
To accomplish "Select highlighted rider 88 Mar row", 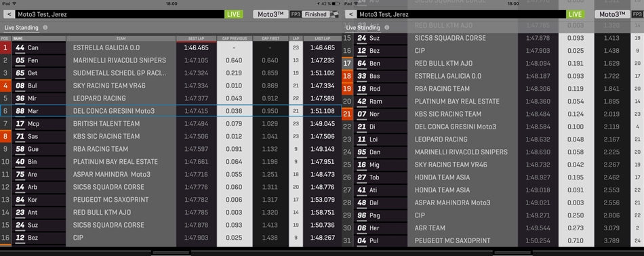I will click(170, 111).
